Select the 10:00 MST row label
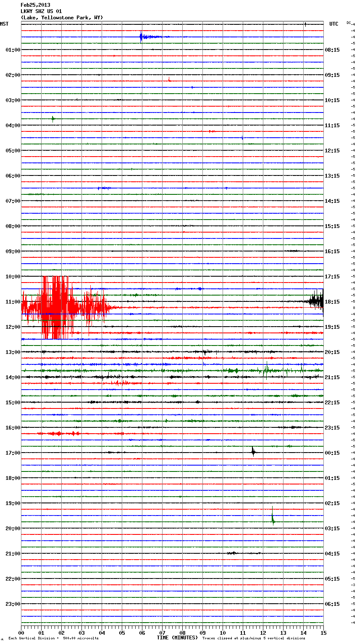This screenshot has width=357, height=644. 13,277
